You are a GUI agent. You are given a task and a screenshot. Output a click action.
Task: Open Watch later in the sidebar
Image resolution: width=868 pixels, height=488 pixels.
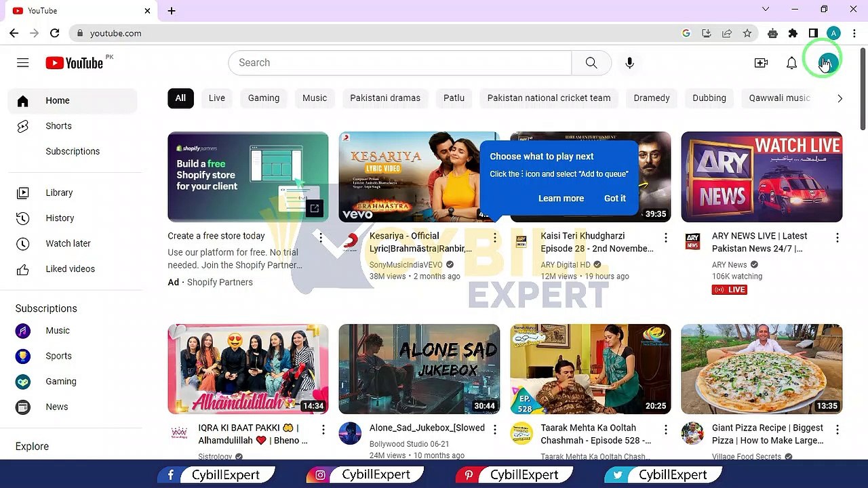coord(73,244)
